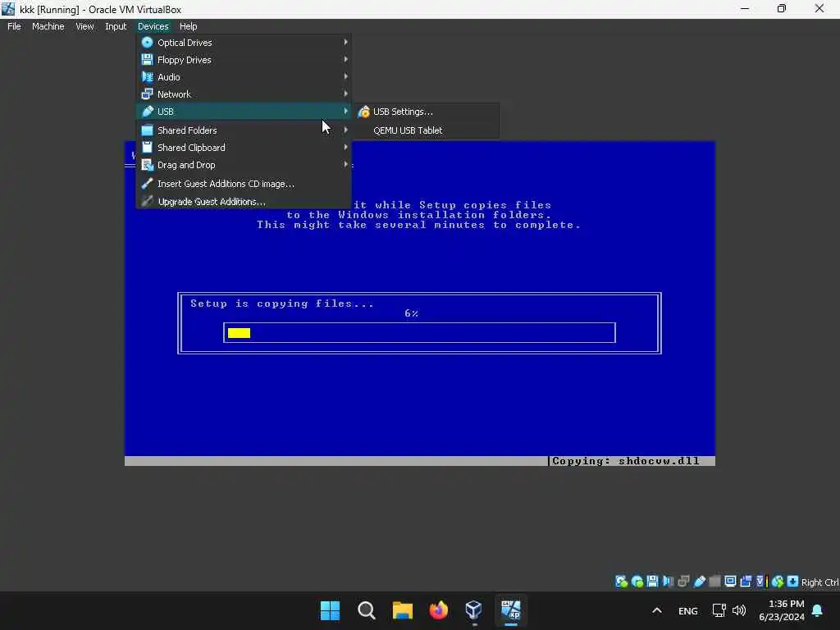Click audio status bar indicator
Image resolution: width=840 pixels, height=630 pixels.
click(668, 582)
